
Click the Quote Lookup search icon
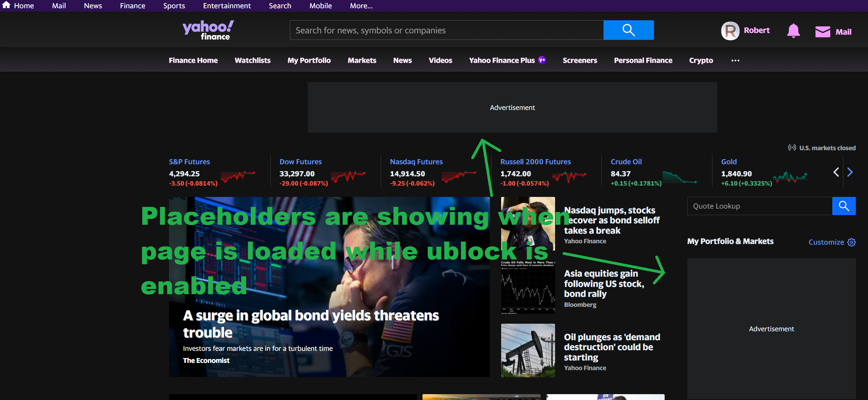[844, 206]
